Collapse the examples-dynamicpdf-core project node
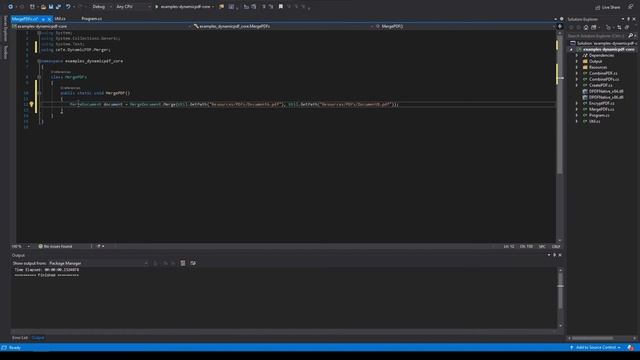This screenshot has height=360, width=640. (571, 49)
